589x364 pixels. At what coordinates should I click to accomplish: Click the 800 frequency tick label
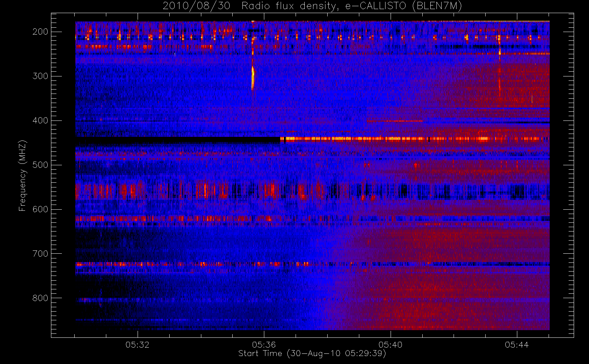[x=40, y=298]
